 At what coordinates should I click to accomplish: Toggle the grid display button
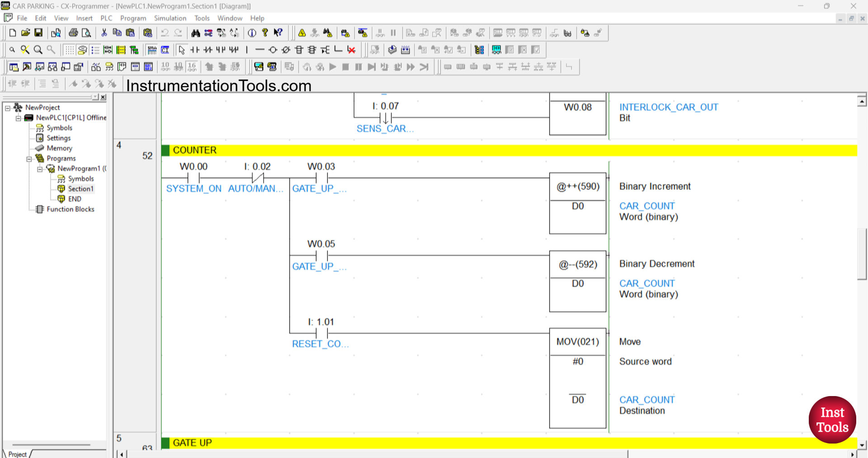tap(69, 50)
